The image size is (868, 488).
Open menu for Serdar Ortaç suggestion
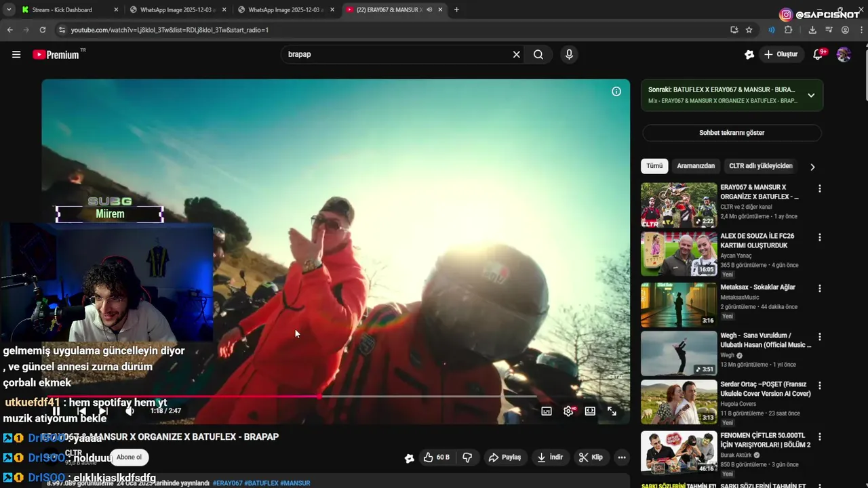819,386
